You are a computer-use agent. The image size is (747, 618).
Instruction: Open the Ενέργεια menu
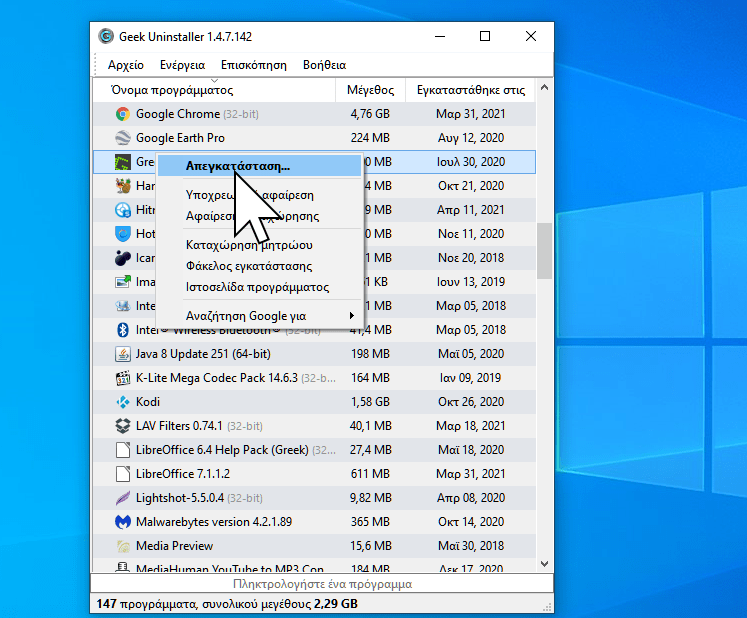[182, 65]
